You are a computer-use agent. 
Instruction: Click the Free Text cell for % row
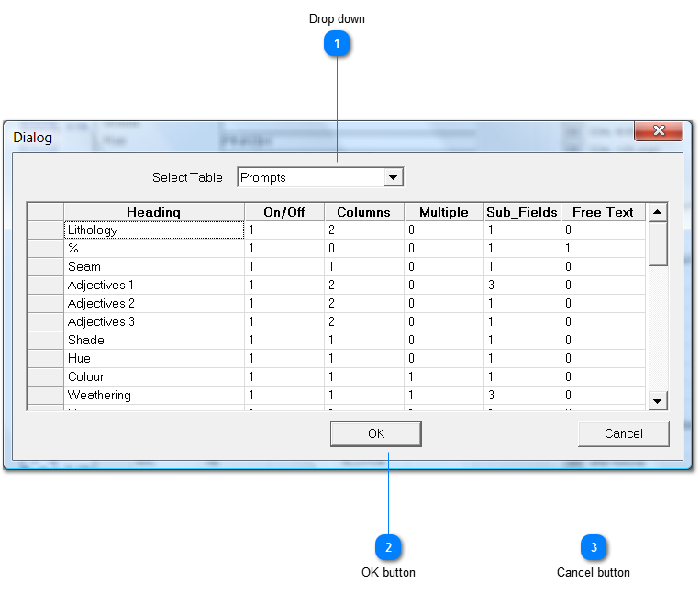(x=603, y=249)
